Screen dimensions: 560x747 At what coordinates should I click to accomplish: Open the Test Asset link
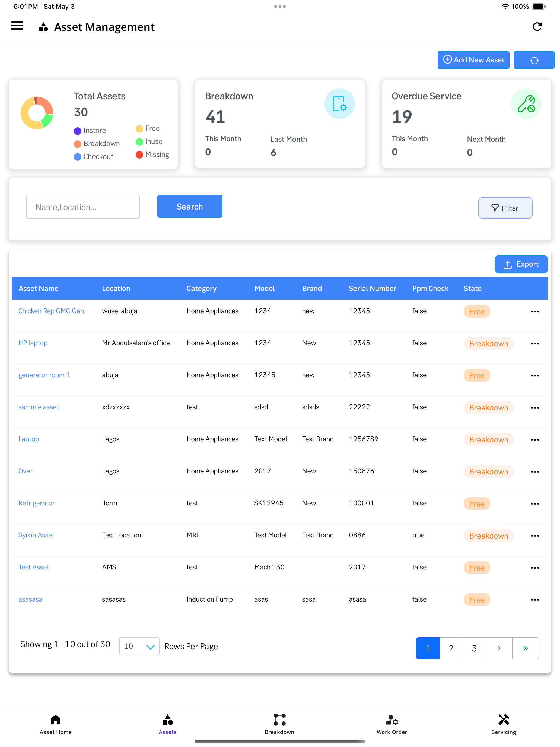34,567
